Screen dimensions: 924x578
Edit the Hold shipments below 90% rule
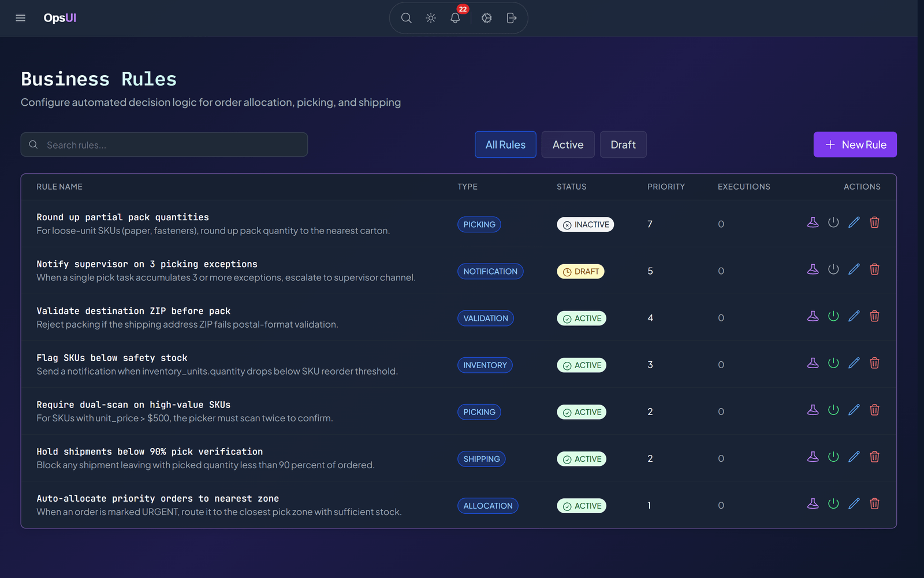click(854, 457)
